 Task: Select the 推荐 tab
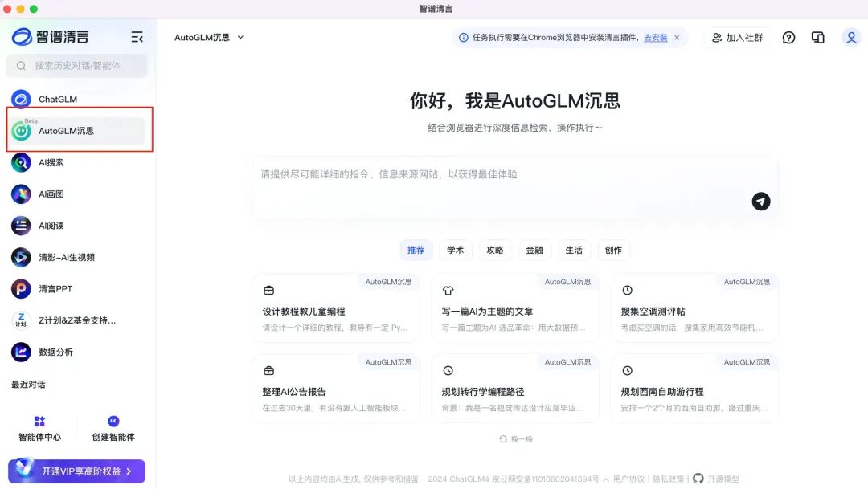[416, 250]
